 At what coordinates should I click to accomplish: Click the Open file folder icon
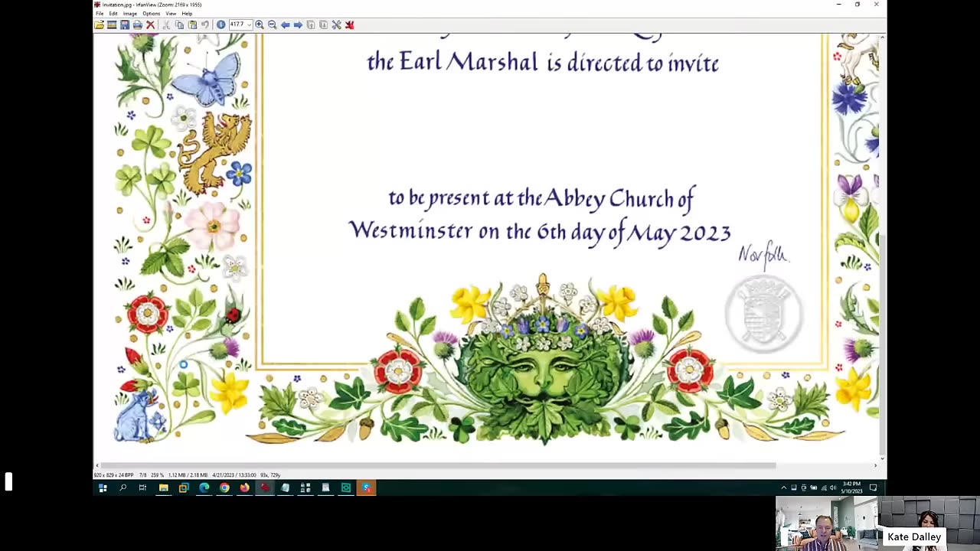coord(100,24)
